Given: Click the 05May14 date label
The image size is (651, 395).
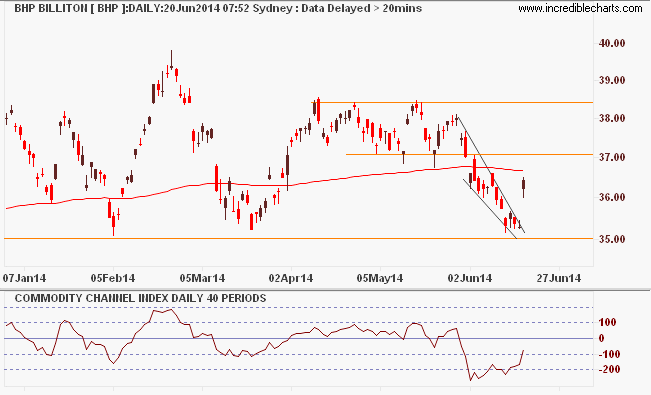Looking at the screenshot, I should (x=380, y=278).
